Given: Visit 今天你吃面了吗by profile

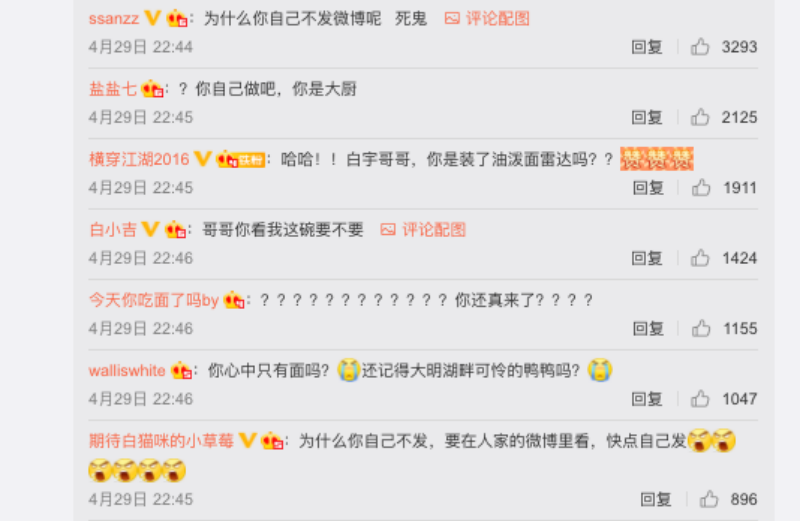Looking at the screenshot, I should click(x=154, y=300).
